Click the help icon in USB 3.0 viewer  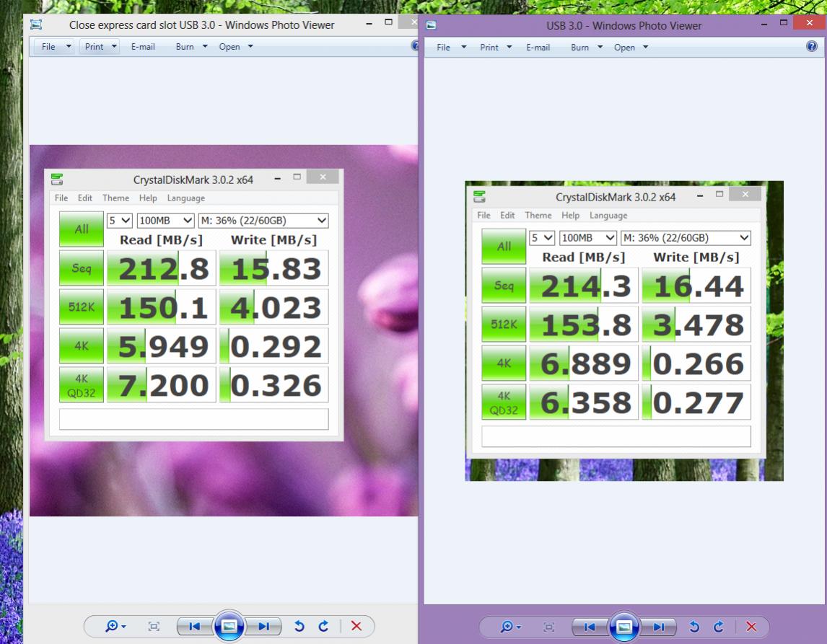(812, 46)
